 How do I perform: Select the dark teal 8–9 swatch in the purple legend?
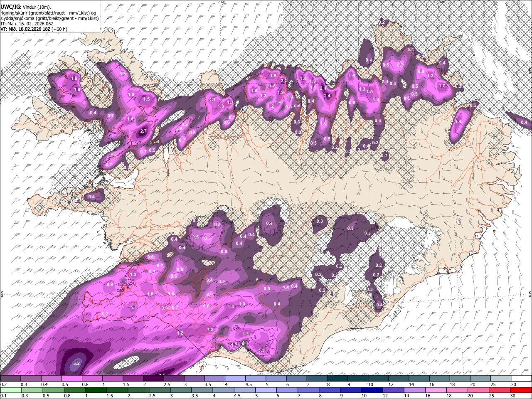tap(337, 378)
